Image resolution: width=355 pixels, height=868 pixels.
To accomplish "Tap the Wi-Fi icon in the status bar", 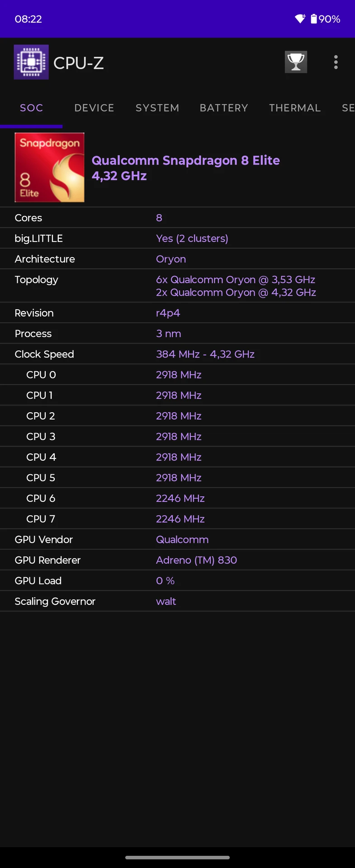I will [x=300, y=19].
